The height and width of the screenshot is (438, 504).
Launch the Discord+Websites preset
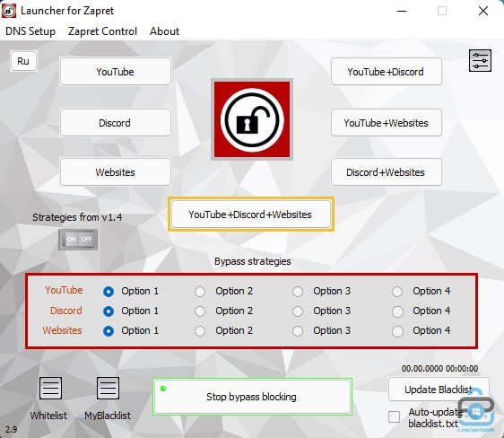coord(386,171)
